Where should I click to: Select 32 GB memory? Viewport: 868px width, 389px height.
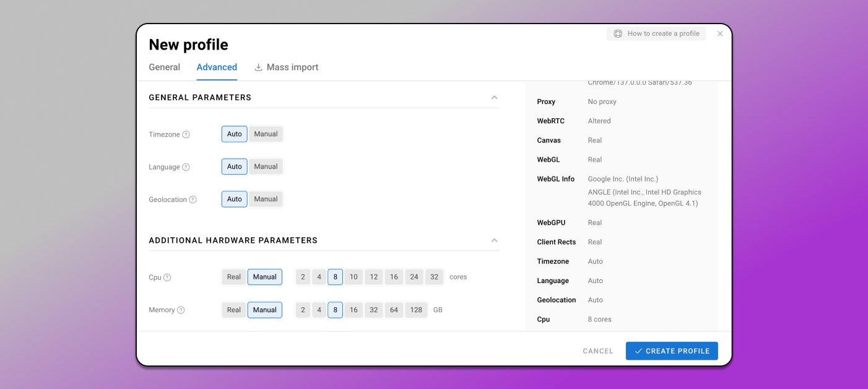(374, 310)
